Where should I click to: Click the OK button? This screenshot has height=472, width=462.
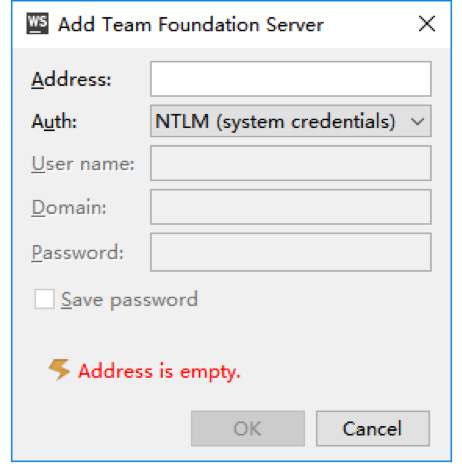248,428
